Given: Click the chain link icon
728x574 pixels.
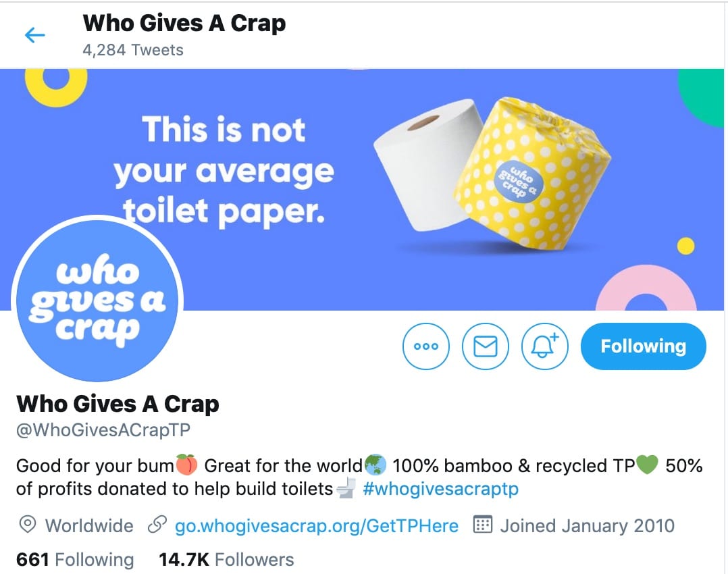Looking at the screenshot, I should [157, 525].
